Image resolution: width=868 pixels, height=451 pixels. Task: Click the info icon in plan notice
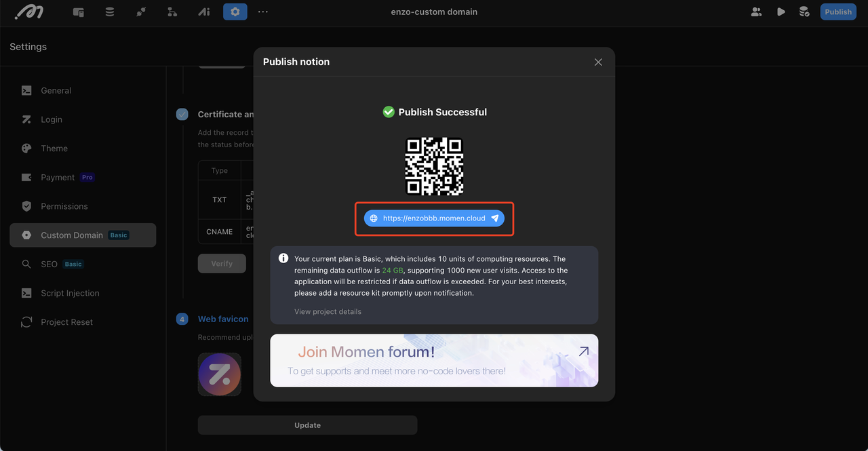point(283,258)
